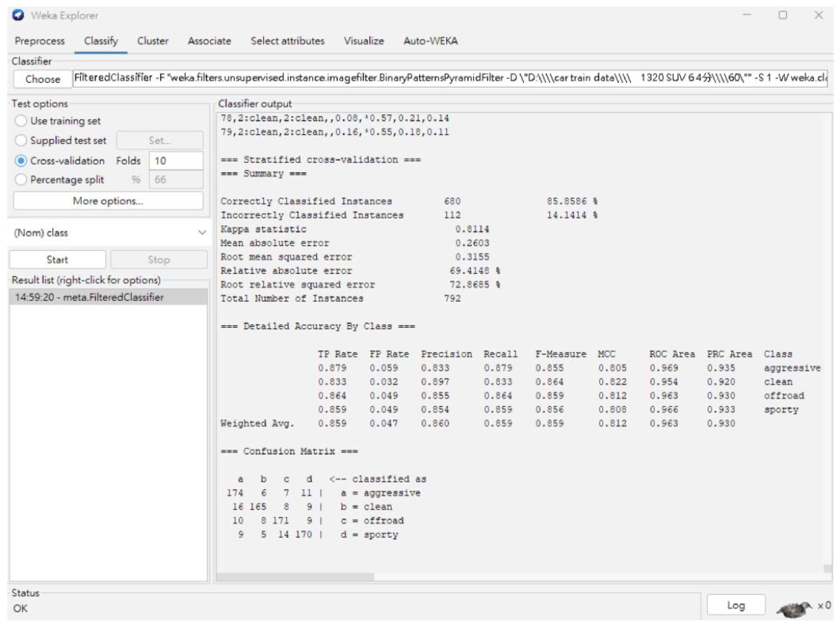The height and width of the screenshot is (626, 840).
Task: Go to the Auto-WEKA tab
Action: [430, 41]
